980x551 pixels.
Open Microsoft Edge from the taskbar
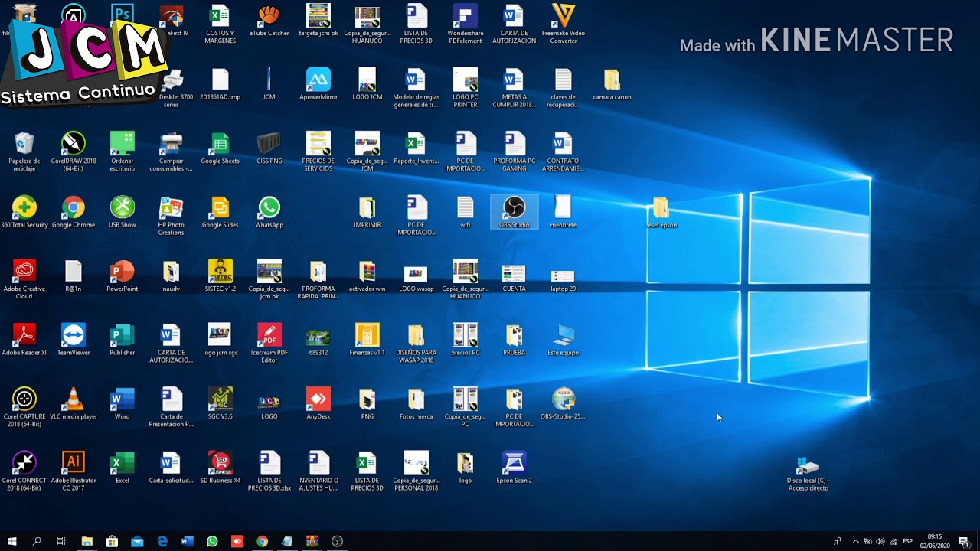click(x=162, y=541)
